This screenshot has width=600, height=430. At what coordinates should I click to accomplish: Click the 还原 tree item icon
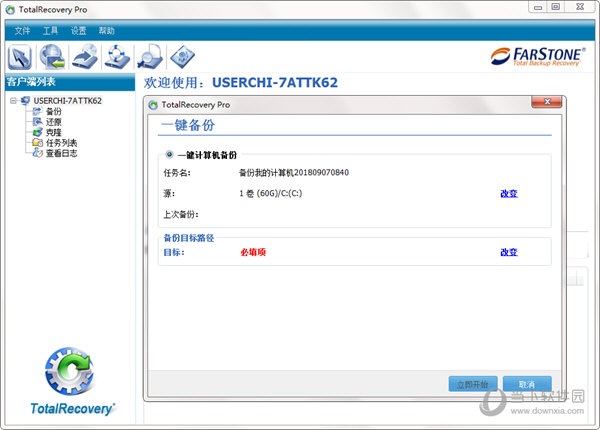pos(38,122)
